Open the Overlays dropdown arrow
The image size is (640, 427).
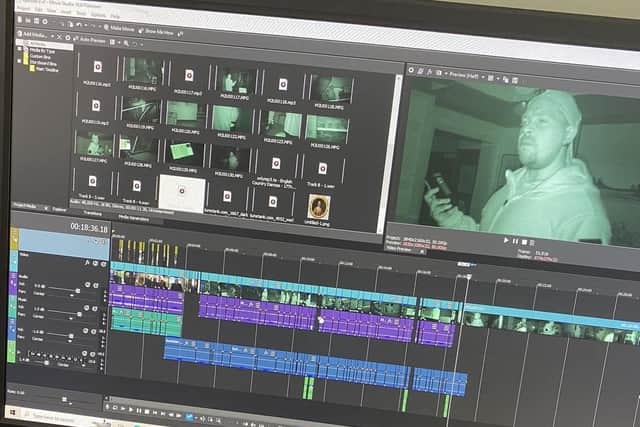point(498,78)
